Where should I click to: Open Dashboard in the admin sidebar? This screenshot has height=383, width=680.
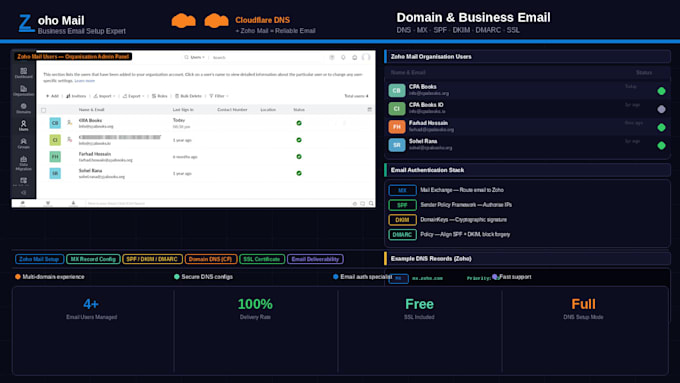[x=23, y=72]
